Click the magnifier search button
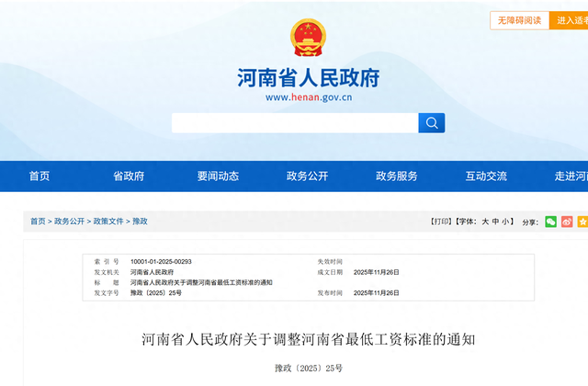This screenshot has width=588, height=386. coord(432,123)
